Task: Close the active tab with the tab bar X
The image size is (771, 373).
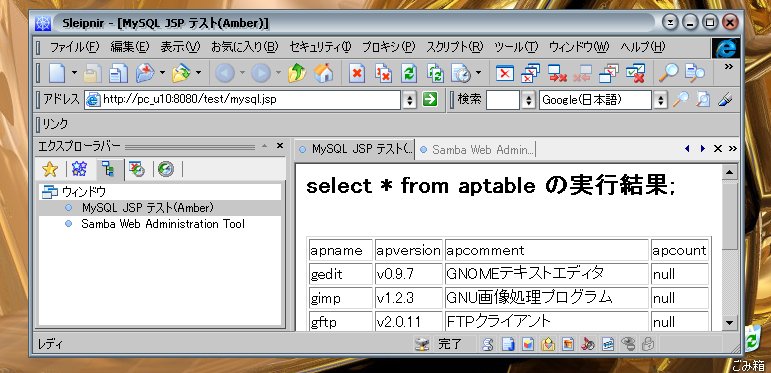Action: click(x=717, y=148)
